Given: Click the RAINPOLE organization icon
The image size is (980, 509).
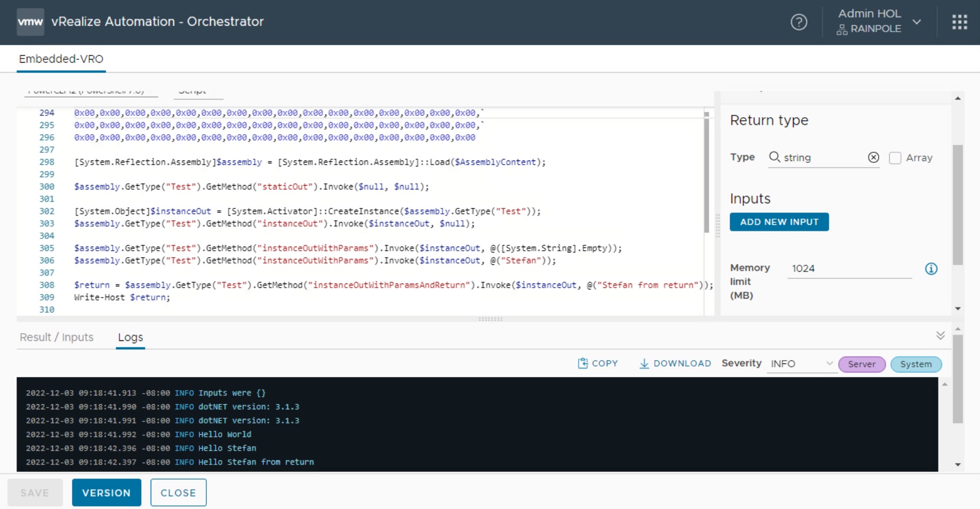Looking at the screenshot, I should pyautogui.click(x=842, y=29).
